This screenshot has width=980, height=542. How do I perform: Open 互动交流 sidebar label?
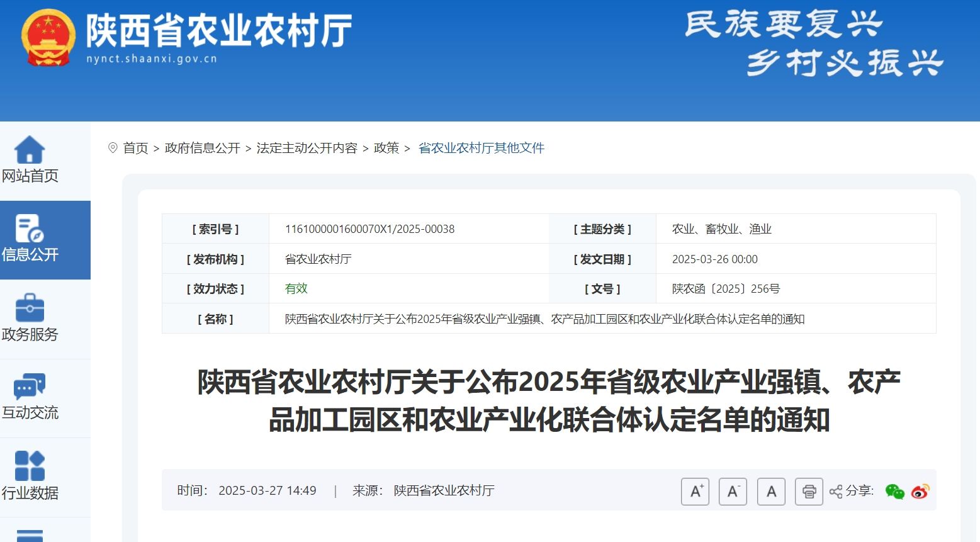pos(30,413)
